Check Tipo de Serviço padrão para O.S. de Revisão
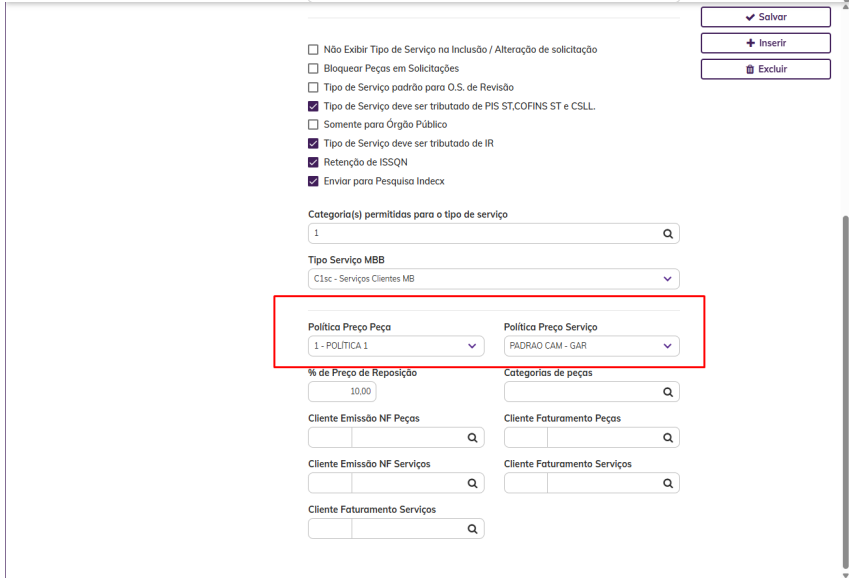 coord(313,88)
